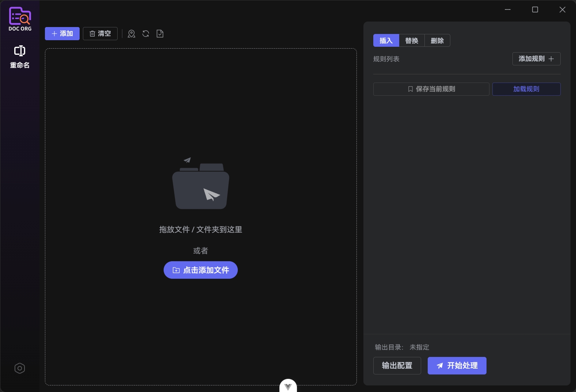Switch to the 替换 replace tab
576x392 pixels.
click(x=412, y=41)
